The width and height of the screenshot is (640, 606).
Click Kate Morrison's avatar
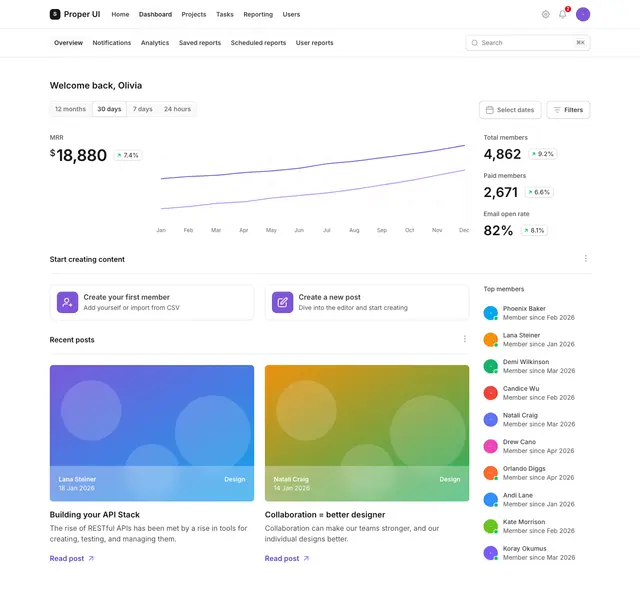pyautogui.click(x=491, y=526)
